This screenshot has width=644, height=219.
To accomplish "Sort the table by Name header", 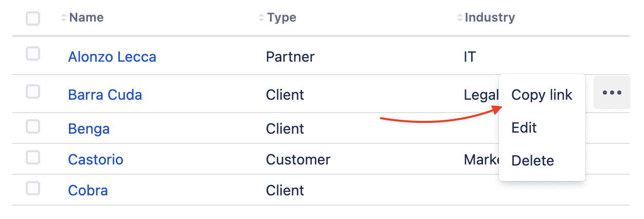I will 86,18.
